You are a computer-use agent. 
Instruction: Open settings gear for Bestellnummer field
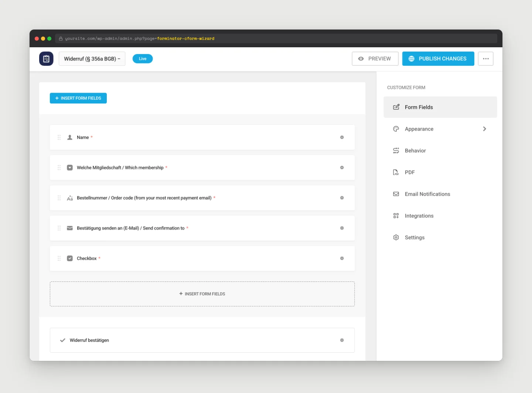[342, 198]
